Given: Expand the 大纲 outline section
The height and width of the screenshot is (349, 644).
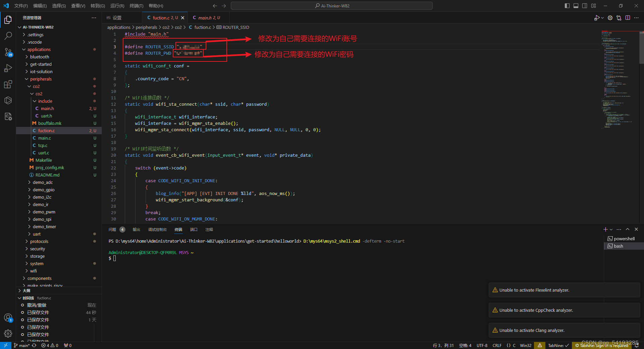Looking at the screenshot, I should (x=26, y=291).
